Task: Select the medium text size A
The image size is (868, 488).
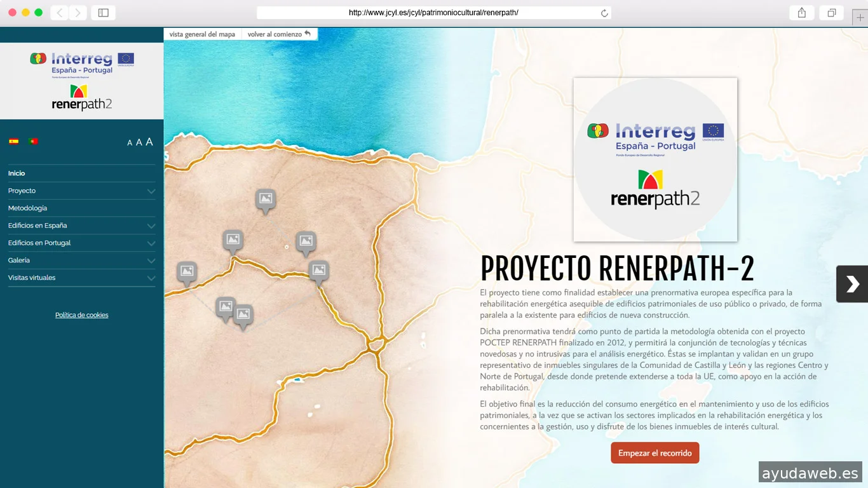Action: pyautogui.click(x=139, y=142)
